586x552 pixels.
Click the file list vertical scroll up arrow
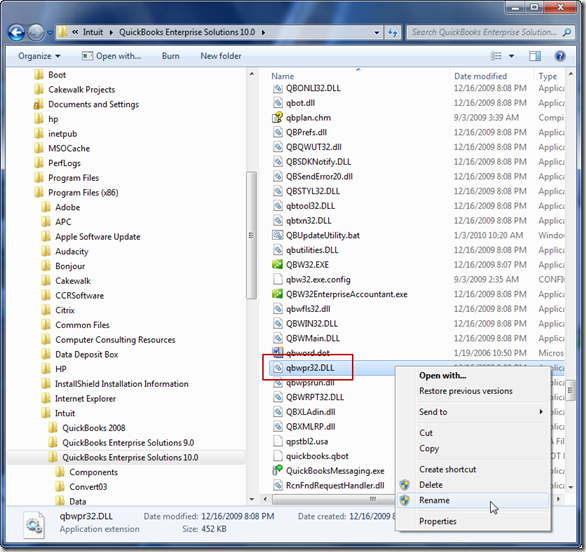[x=571, y=74]
